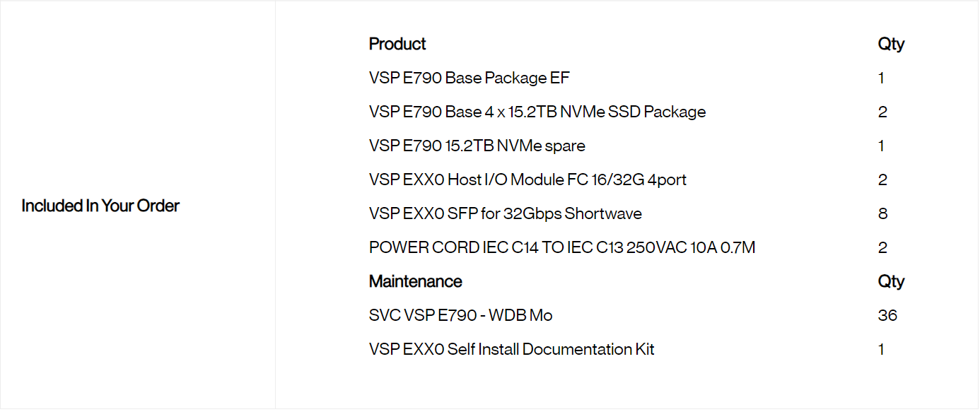Select the quantity for the Host I/O Module
The width and height of the screenshot is (980, 412).
coord(882,179)
